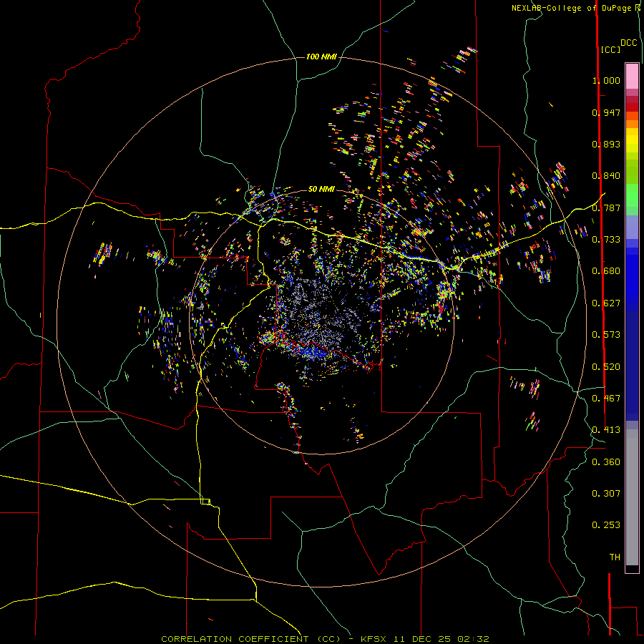
Task: Click the TH threshold label on legend
Action: [x=615, y=557]
